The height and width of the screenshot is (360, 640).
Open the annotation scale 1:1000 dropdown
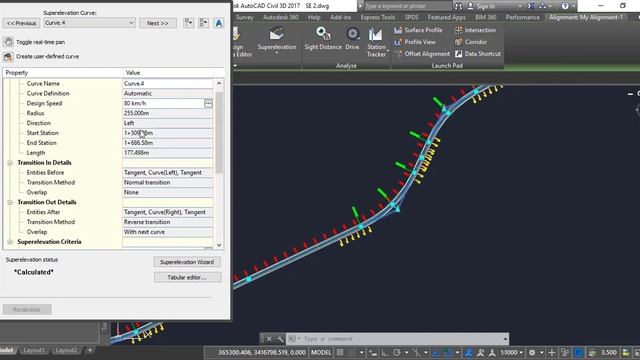pyautogui.click(x=511, y=352)
